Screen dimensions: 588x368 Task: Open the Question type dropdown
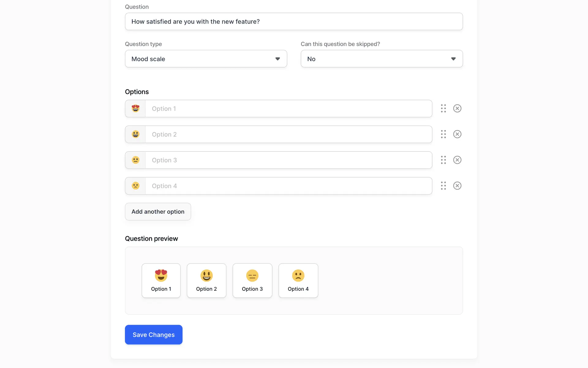(x=206, y=59)
